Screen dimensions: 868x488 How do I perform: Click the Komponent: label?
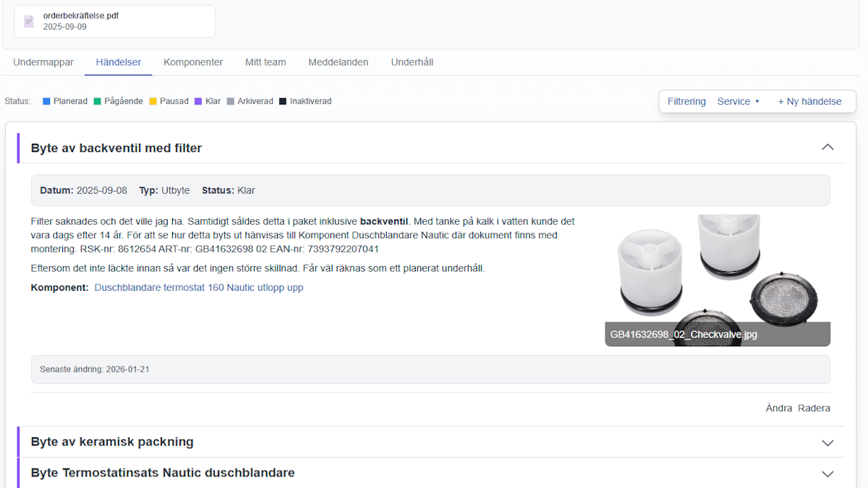[x=60, y=288]
